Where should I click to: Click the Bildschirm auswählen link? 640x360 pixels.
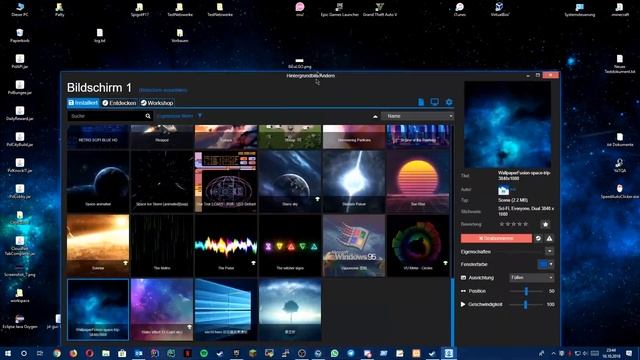(163, 90)
